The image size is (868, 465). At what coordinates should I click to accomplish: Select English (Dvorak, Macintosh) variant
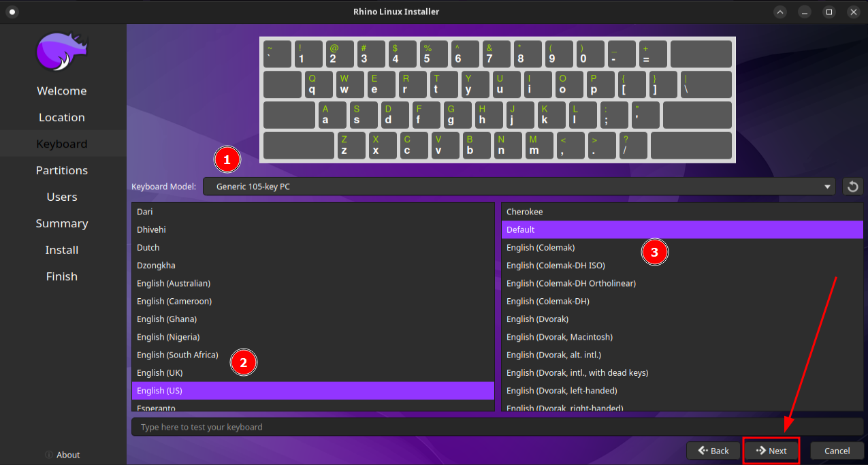point(682,337)
